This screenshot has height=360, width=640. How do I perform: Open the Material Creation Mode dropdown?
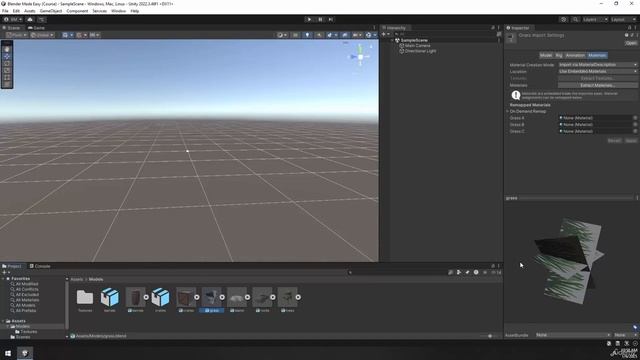click(x=598, y=64)
